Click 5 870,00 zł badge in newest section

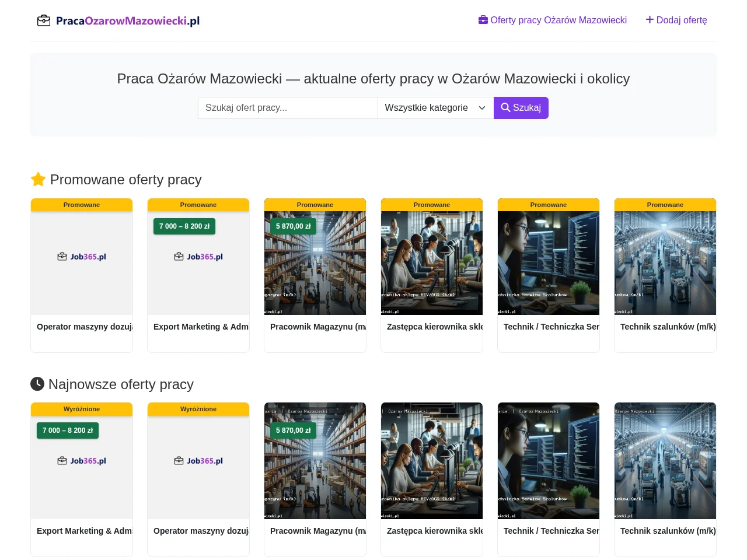[x=294, y=430]
